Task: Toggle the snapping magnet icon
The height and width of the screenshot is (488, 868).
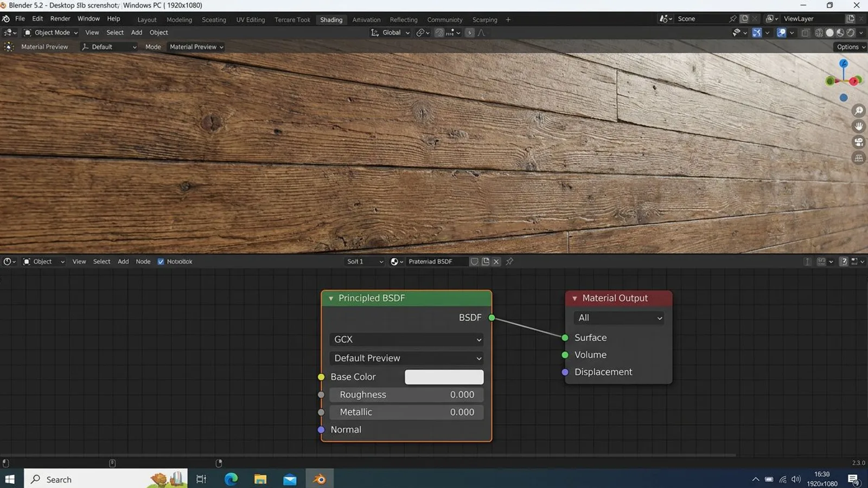Action: (439, 33)
